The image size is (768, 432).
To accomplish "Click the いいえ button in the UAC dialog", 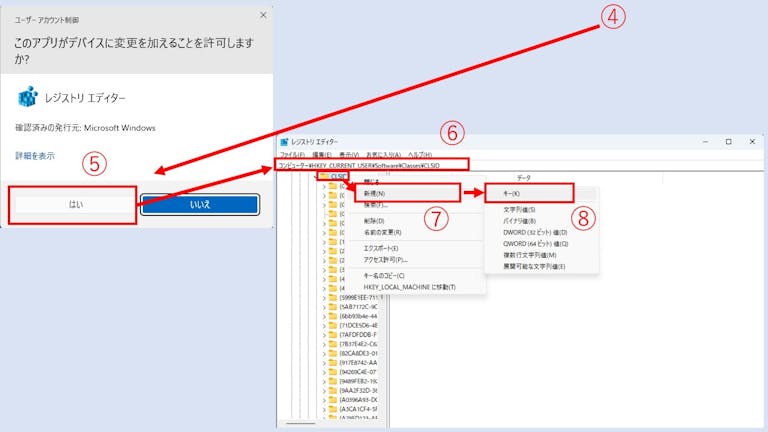I will tap(200, 204).
